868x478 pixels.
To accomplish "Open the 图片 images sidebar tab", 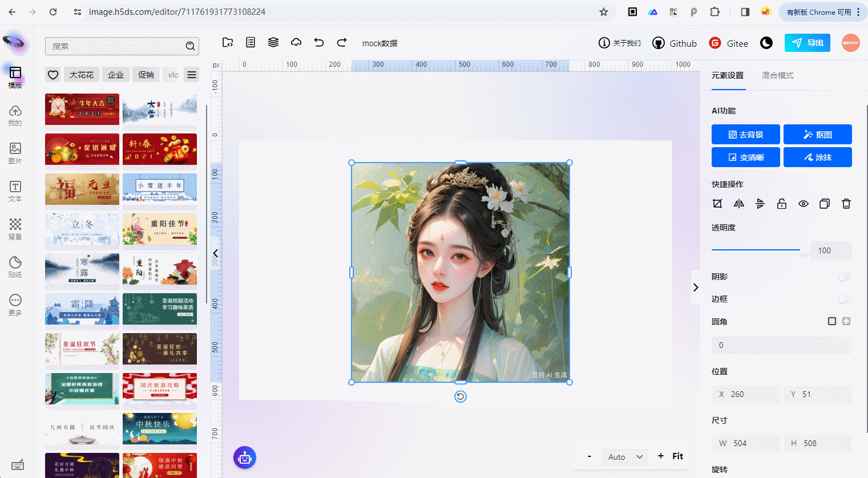I will point(15,153).
